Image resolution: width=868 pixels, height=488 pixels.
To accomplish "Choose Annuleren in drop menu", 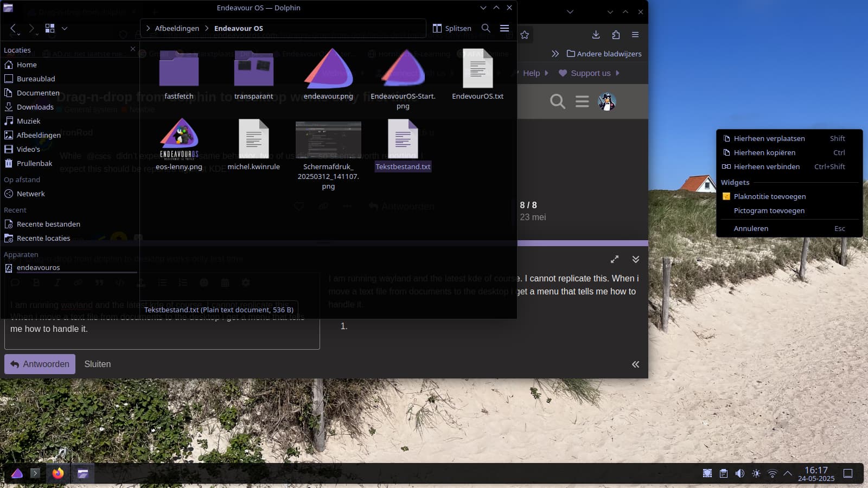I will (789, 228).
